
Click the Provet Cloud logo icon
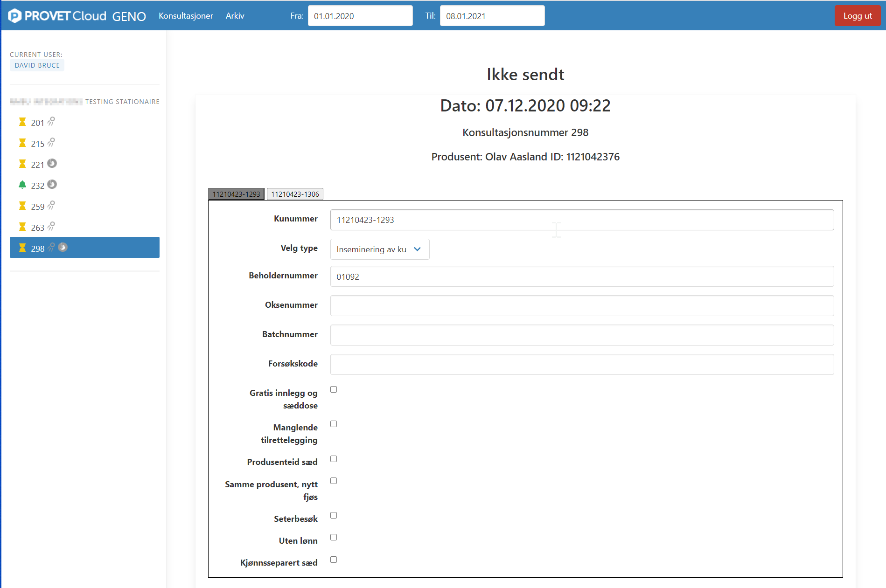pos(14,16)
